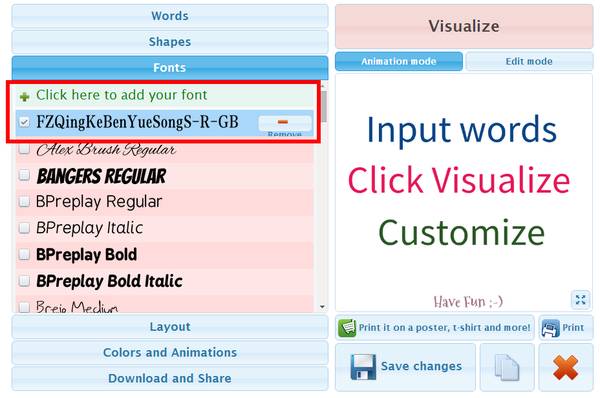
Task: Select the FZQingKeBenYueSongS-R-GB font name
Action: point(137,122)
